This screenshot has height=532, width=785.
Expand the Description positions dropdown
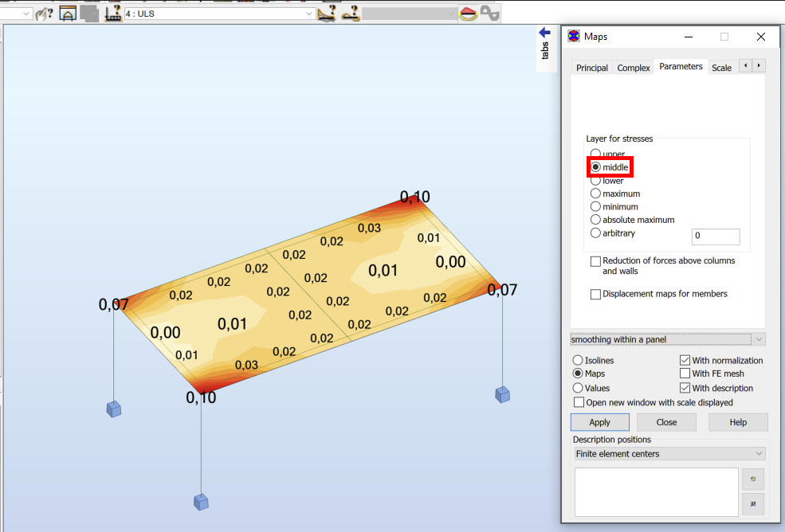click(759, 453)
